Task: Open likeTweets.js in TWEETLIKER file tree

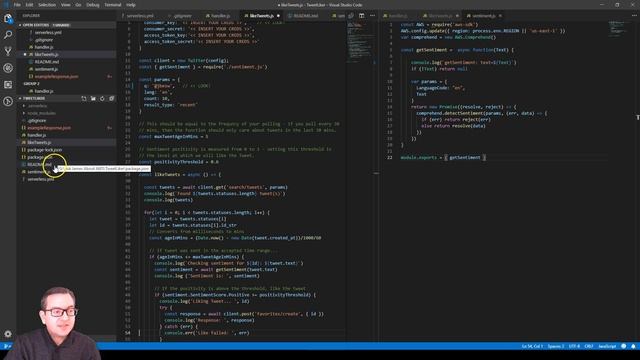Action: 39,142
